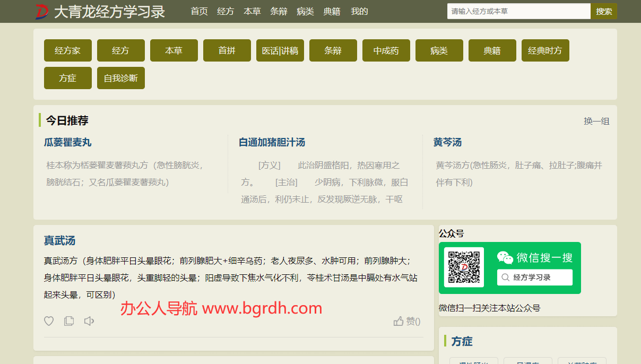Click the heart favorite icon under 真武汤
Viewport: 641px width, 364px height.
coord(49,321)
